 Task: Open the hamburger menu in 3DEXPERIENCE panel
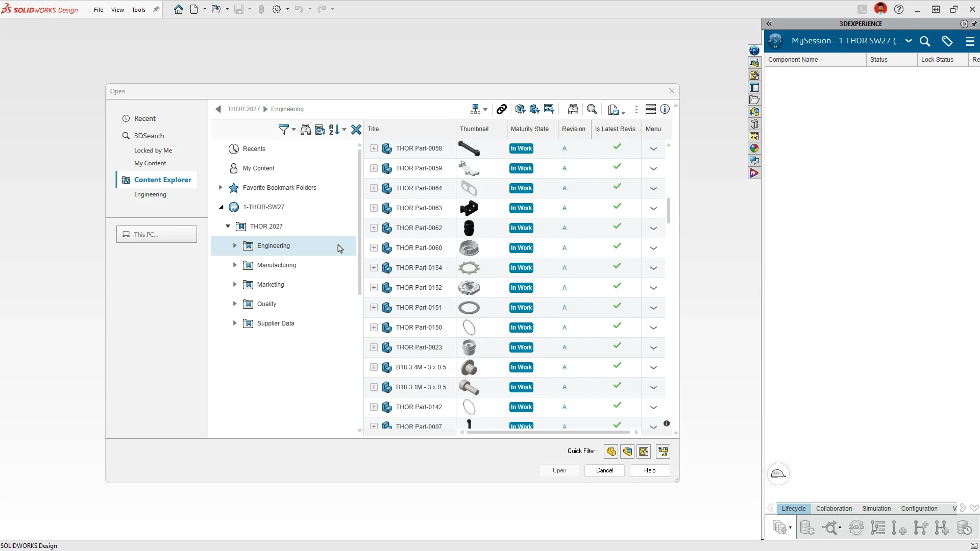pyautogui.click(x=970, y=41)
